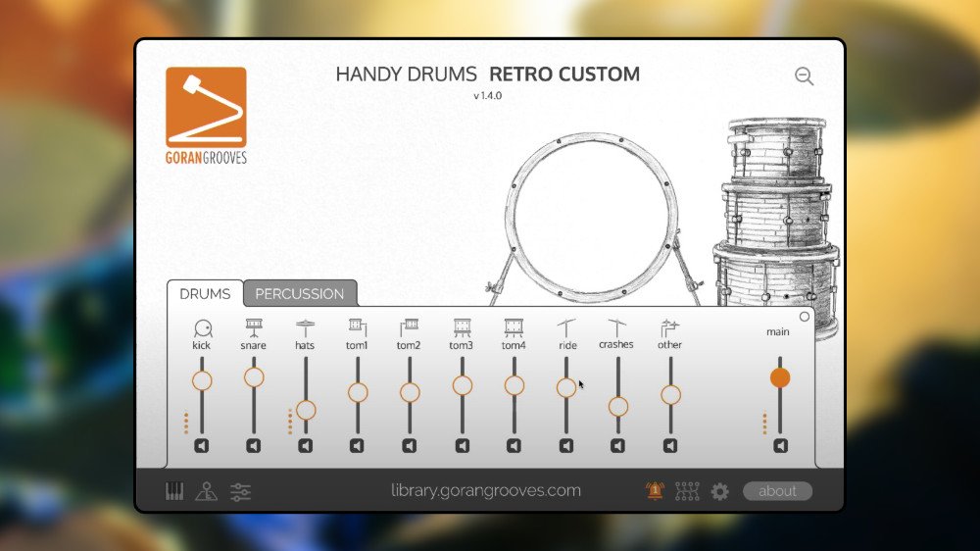Click the hats volume slider knob
The height and width of the screenshot is (551, 980).
[x=306, y=410]
